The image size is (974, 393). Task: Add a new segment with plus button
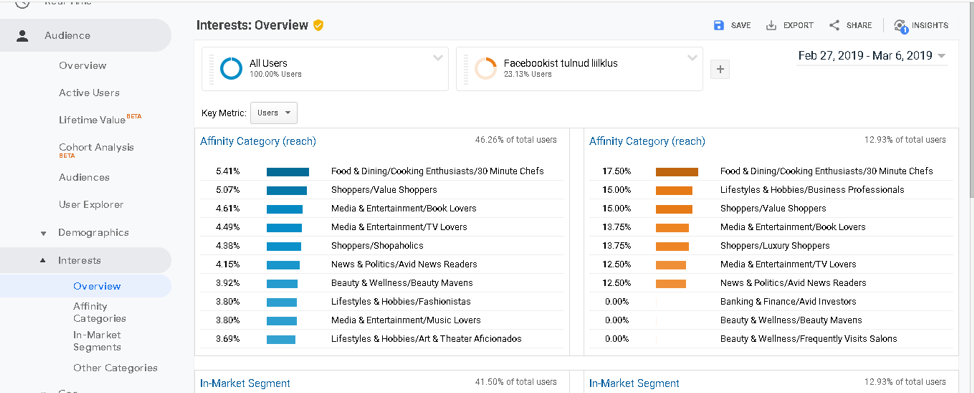(720, 69)
